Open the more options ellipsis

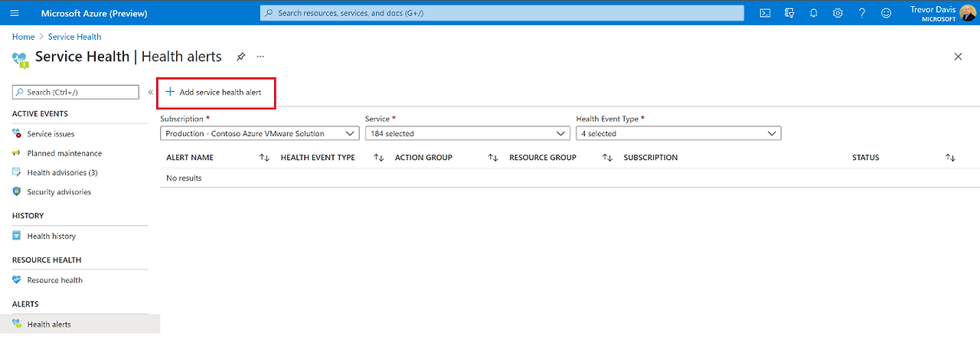coord(260,57)
